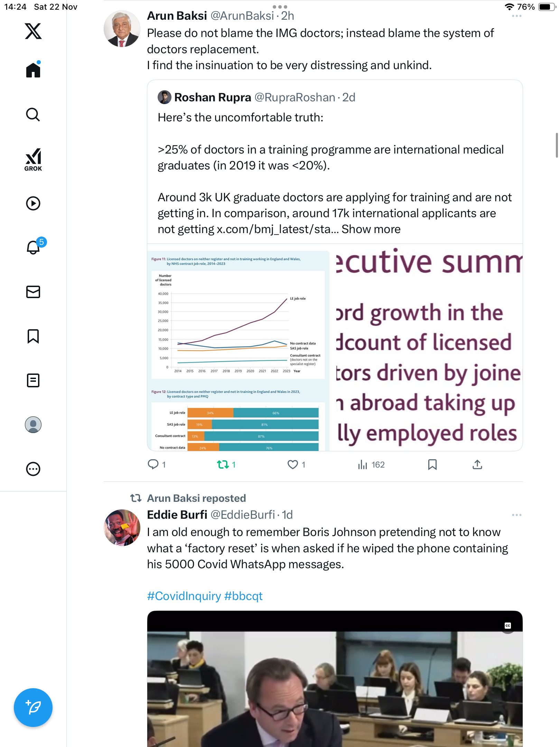This screenshot has height=747, width=560.
Task: Open more options on Arun Baksi's post
Action: (x=516, y=16)
